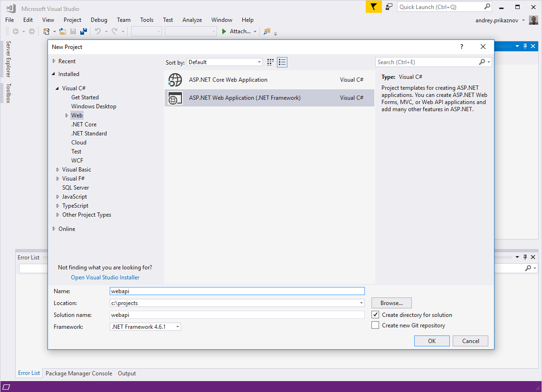Open the Sort by Default dropdown
Viewport: 542px width, 392px height.
225,62
